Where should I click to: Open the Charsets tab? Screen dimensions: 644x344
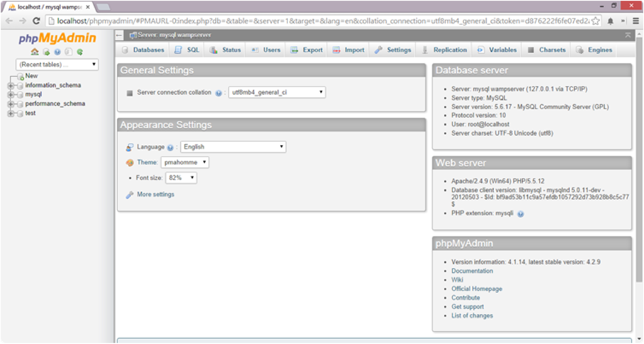546,50
